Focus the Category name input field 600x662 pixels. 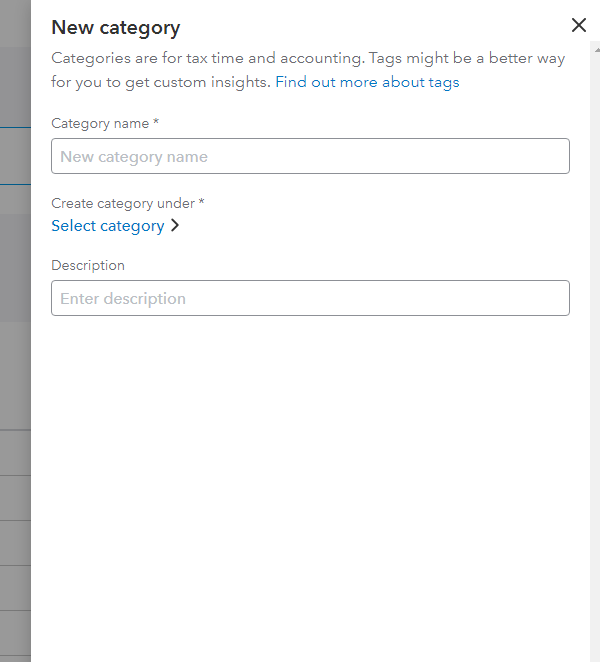pyautogui.click(x=310, y=156)
